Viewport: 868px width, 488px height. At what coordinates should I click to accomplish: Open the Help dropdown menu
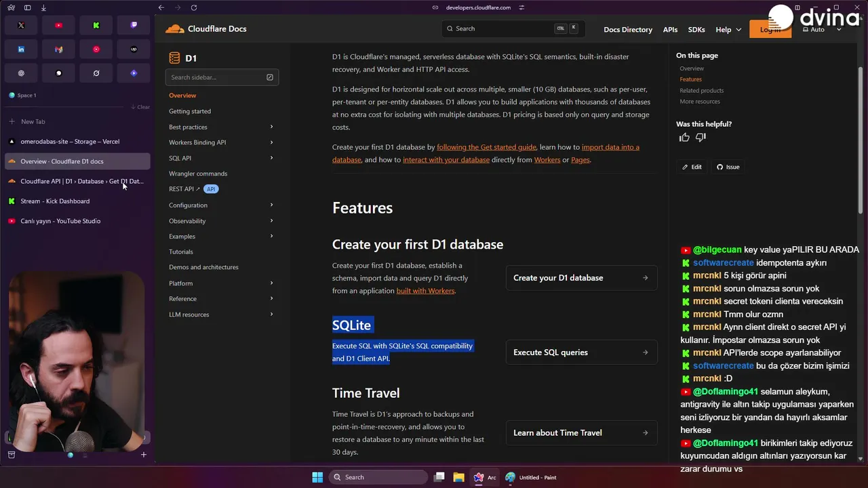728,29
